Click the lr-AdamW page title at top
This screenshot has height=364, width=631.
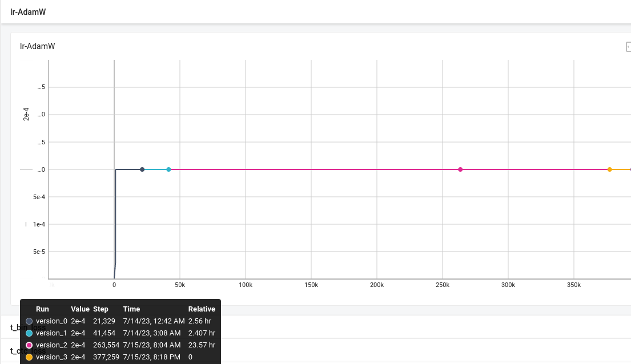click(x=27, y=11)
